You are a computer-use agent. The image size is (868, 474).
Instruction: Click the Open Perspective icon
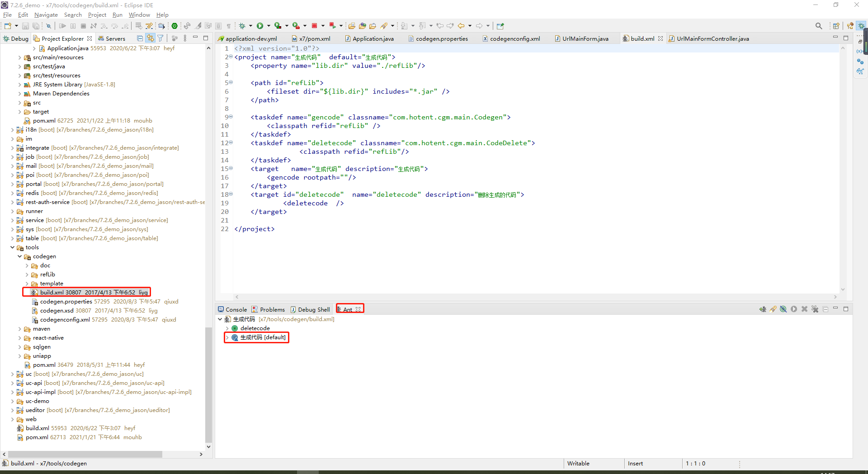(x=836, y=26)
